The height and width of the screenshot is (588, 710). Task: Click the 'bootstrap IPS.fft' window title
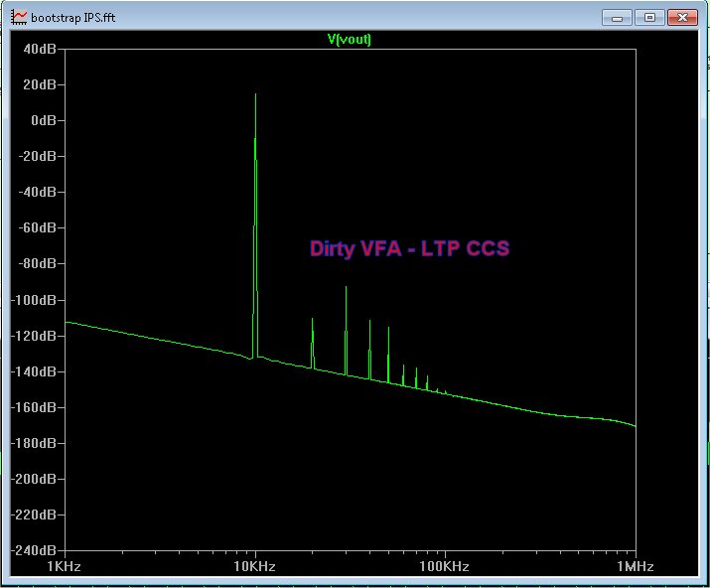(x=73, y=18)
